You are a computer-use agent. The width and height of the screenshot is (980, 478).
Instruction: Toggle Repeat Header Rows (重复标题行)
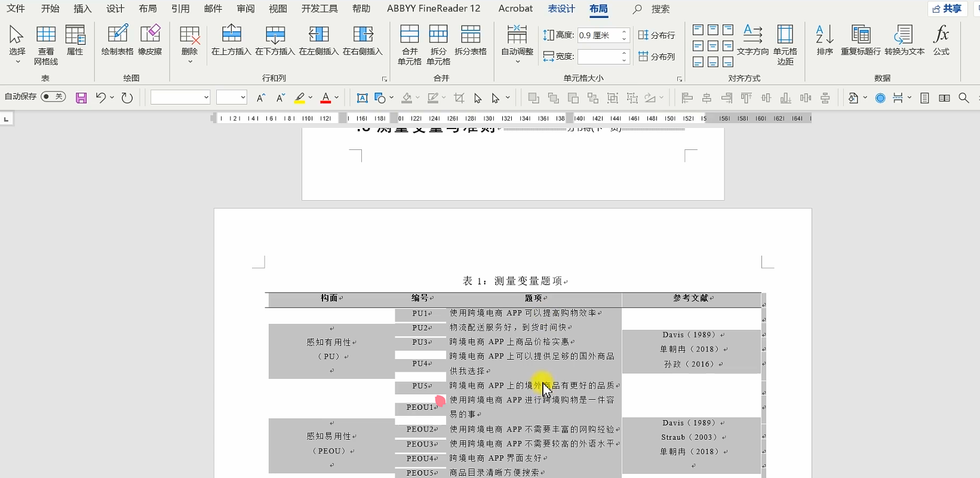point(861,41)
